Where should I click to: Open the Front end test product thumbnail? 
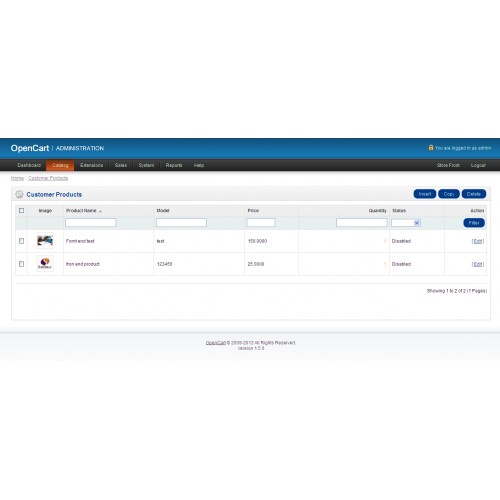pos(45,240)
